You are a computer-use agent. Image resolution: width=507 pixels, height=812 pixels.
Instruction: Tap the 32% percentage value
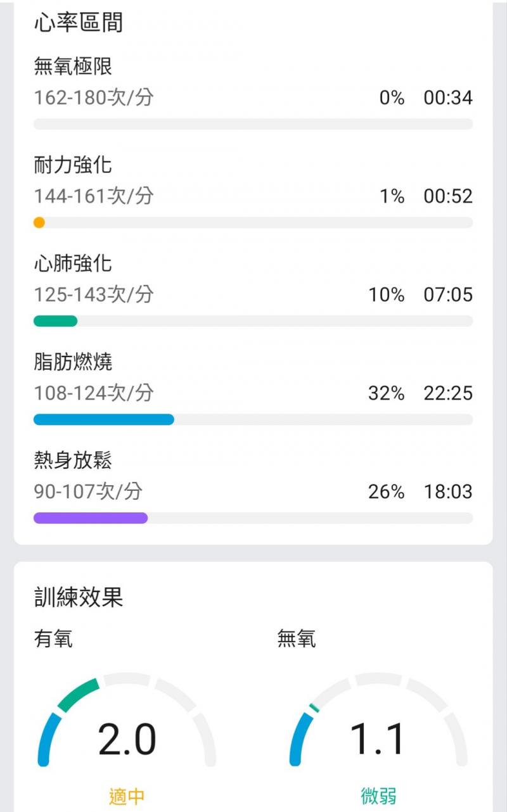[x=386, y=393]
